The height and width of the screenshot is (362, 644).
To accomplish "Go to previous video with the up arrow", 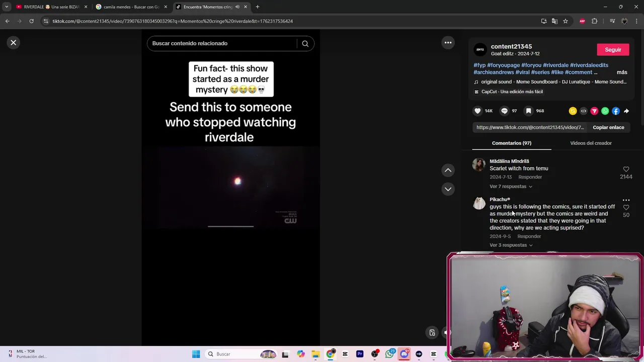I will (448, 170).
